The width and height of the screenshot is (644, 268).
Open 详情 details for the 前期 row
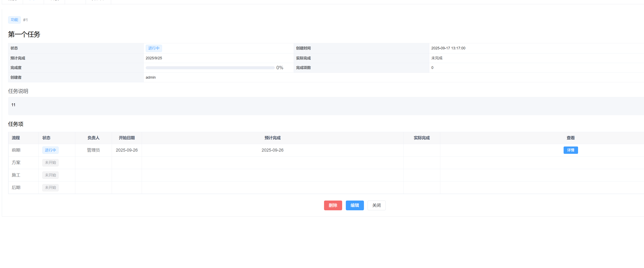tap(570, 150)
